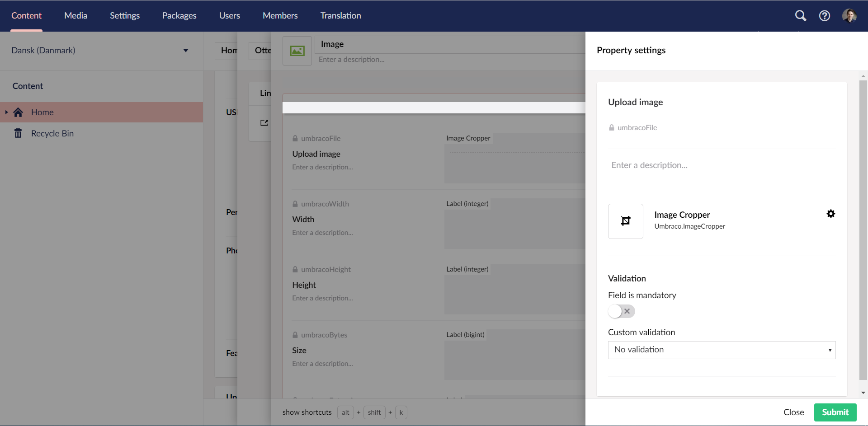
Task: Expand the Home node in content tree
Action: tap(6, 112)
